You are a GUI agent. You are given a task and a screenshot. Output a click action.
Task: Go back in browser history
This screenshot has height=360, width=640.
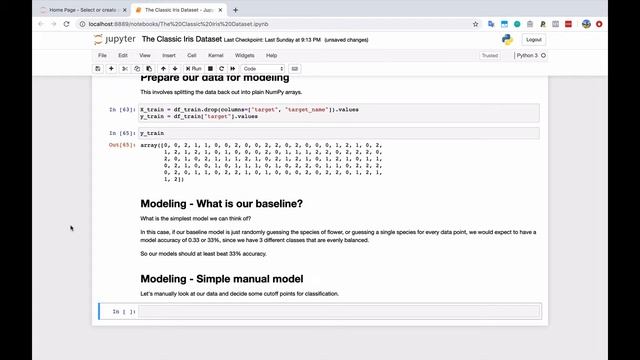[40, 24]
